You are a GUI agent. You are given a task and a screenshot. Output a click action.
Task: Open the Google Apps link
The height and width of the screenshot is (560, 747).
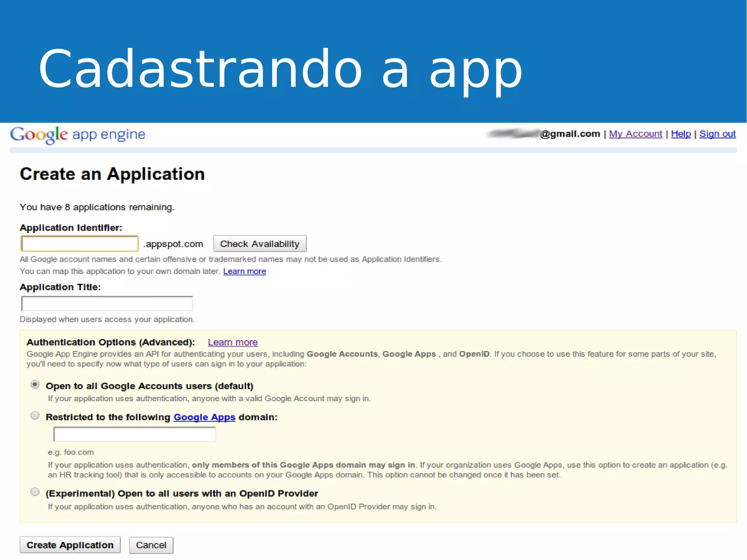coord(204,417)
